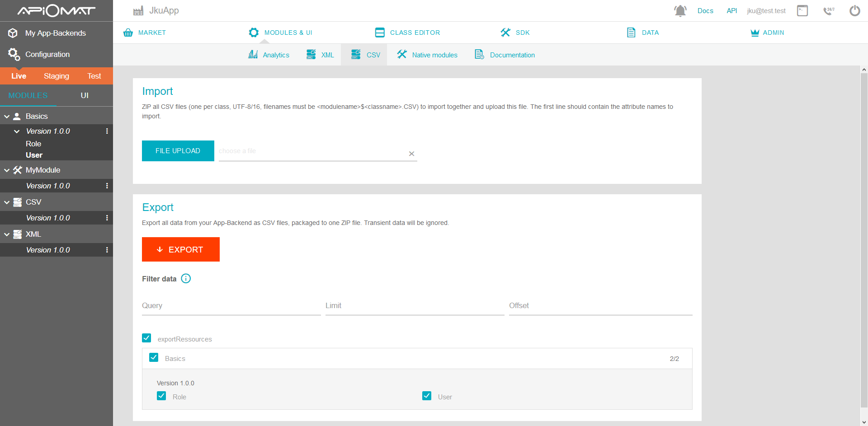Uncheck the exportRessources checkbox
The height and width of the screenshot is (426, 868).
point(147,338)
